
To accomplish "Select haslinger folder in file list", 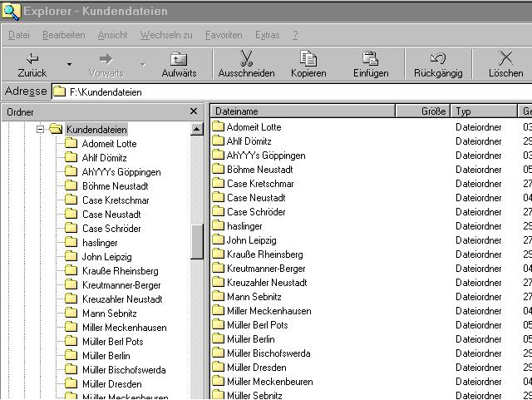I will pyautogui.click(x=244, y=226).
